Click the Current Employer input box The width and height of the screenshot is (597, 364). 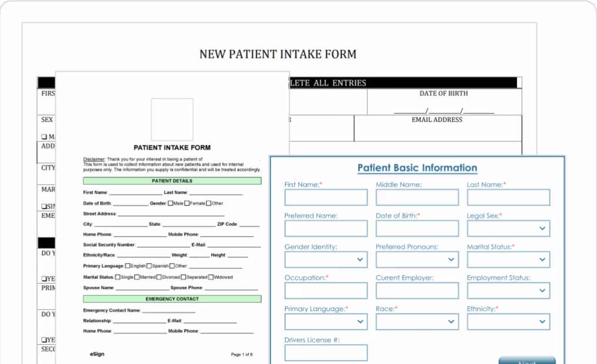click(x=417, y=291)
